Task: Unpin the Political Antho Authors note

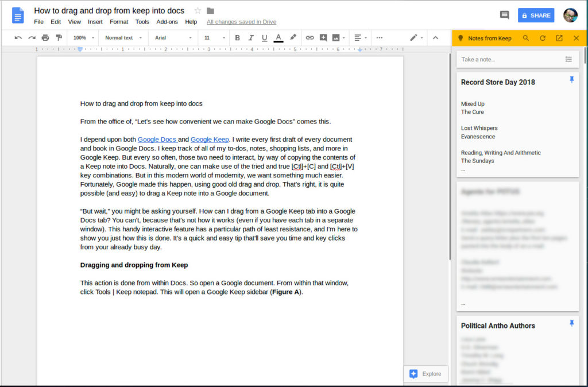Action: click(x=572, y=323)
